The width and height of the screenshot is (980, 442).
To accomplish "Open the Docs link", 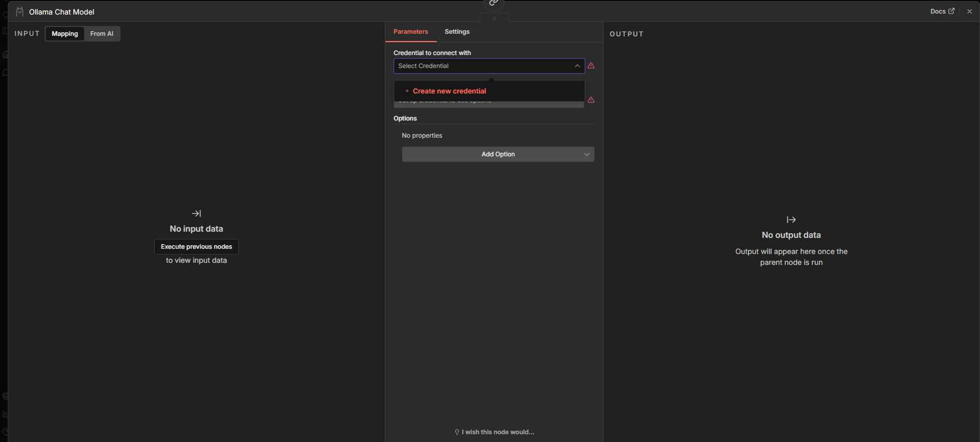I will click(x=942, y=11).
